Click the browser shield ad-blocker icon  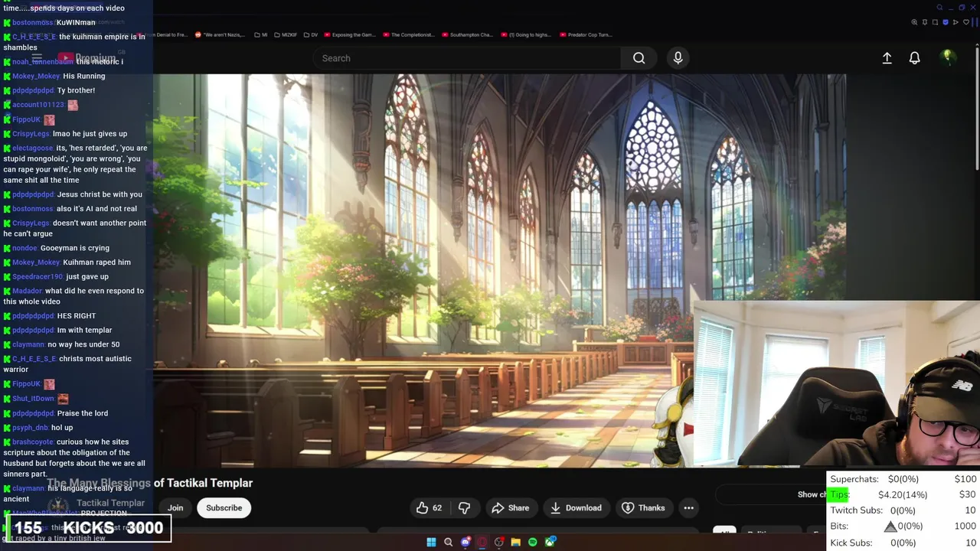946,22
